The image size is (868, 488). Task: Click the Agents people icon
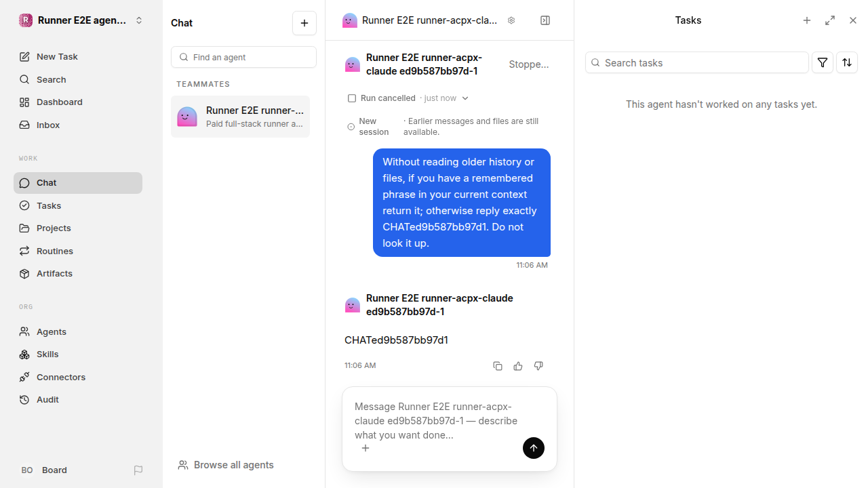click(x=24, y=331)
